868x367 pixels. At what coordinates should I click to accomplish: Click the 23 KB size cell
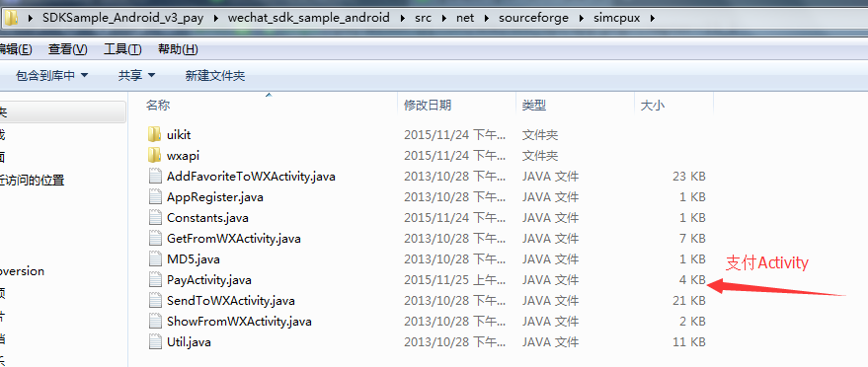coord(688,177)
